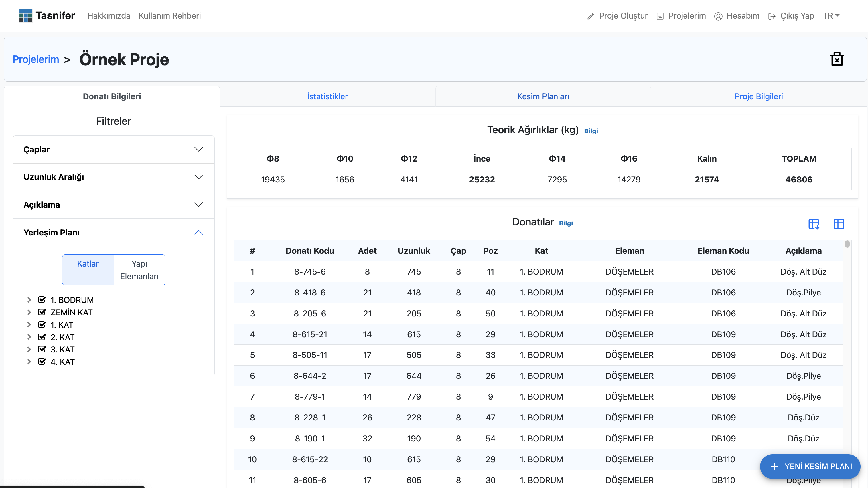Expand the ZEMİN KAT tree node
Image resolution: width=868 pixels, height=488 pixels.
[29, 312]
